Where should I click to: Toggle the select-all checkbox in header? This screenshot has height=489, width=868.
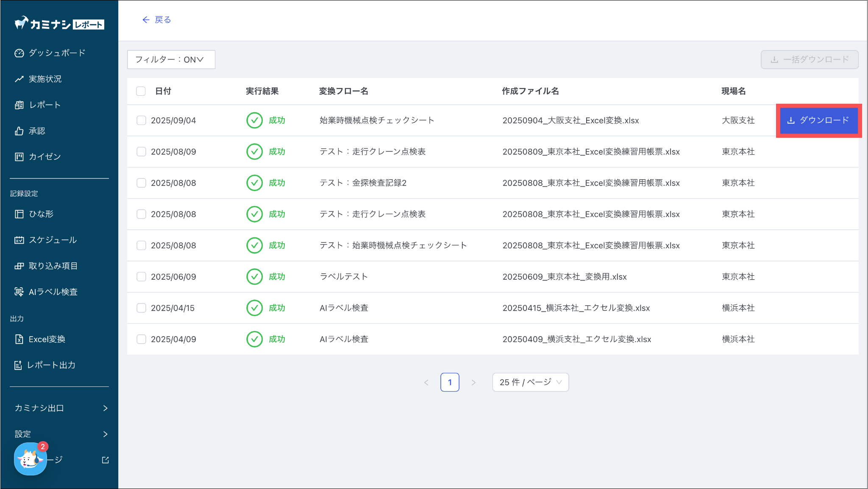click(x=141, y=91)
